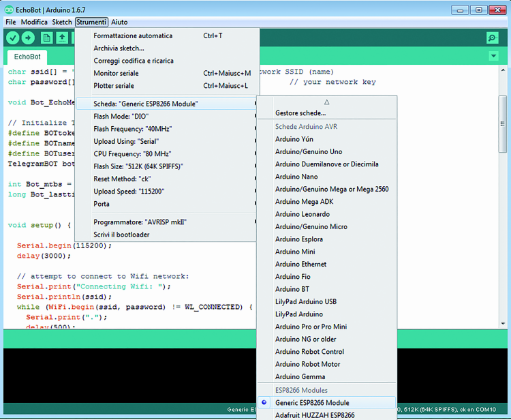This screenshot has width=511, height=420.
Task: Open the tab options dropdown arrow
Action: coord(493,56)
